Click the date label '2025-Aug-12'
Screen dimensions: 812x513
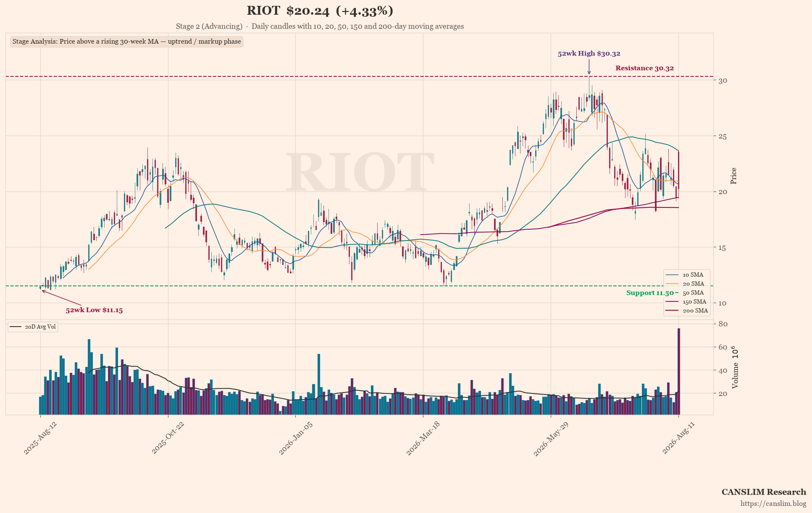tap(40, 438)
